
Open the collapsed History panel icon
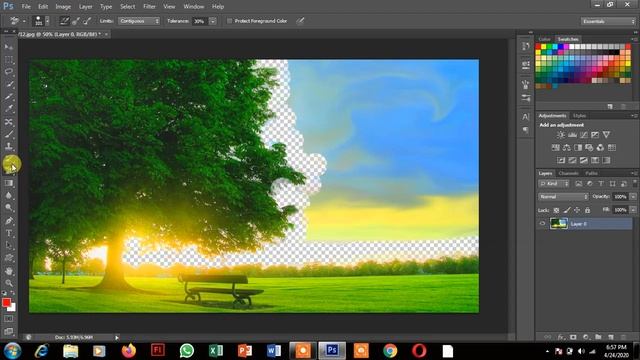click(x=525, y=47)
